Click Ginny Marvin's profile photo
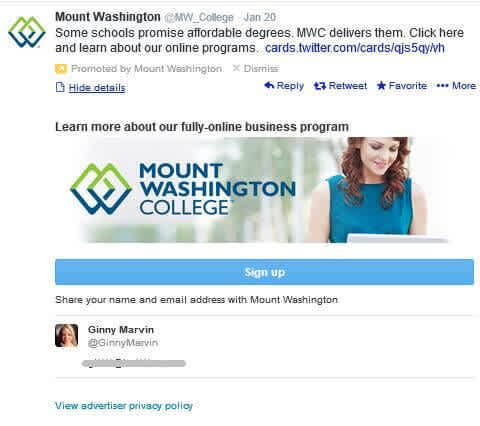Screen dimensions: 480x426 67,335
